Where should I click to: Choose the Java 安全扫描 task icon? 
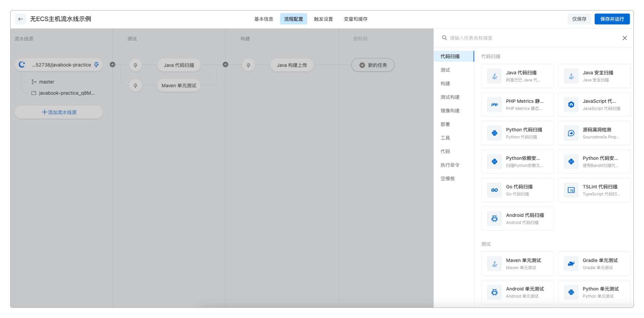click(x=571, y=76)
